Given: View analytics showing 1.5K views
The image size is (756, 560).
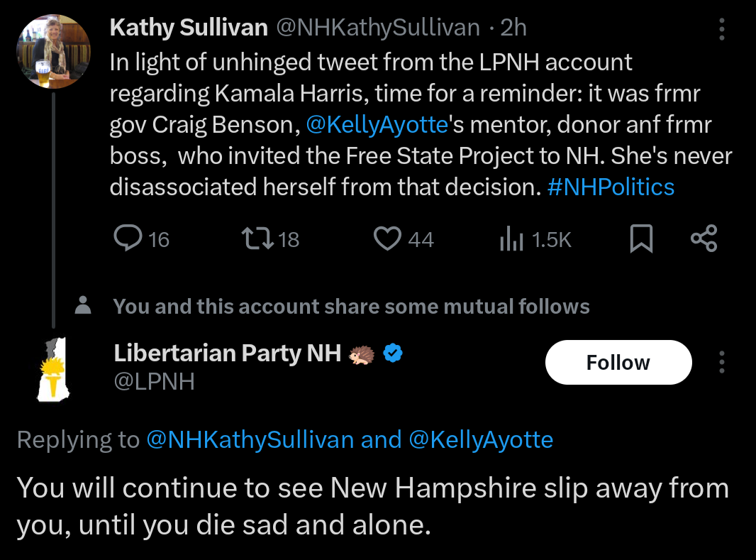Looking at the screenshot, I should 511,239.
